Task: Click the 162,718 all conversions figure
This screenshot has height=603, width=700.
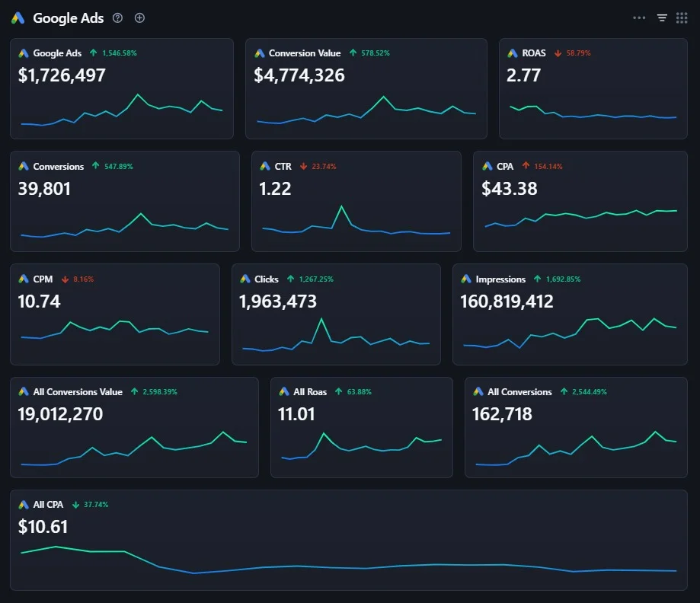Action: tap(502, 413)
